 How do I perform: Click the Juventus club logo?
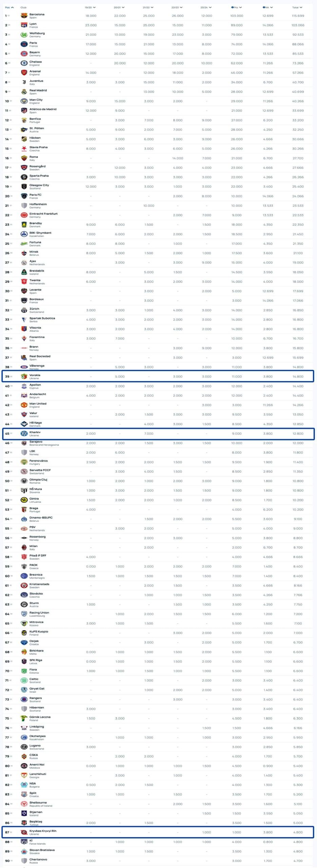(x=24, y=82)
